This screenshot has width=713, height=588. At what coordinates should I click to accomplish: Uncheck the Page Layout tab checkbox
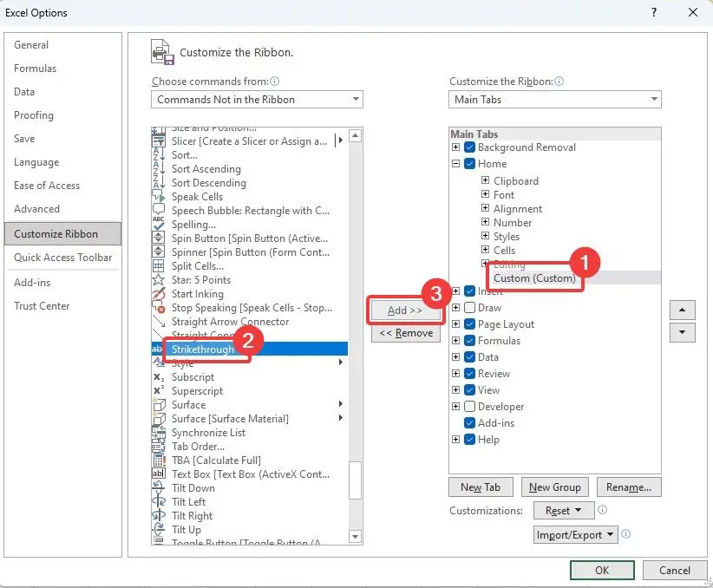(x=470, y=324)
